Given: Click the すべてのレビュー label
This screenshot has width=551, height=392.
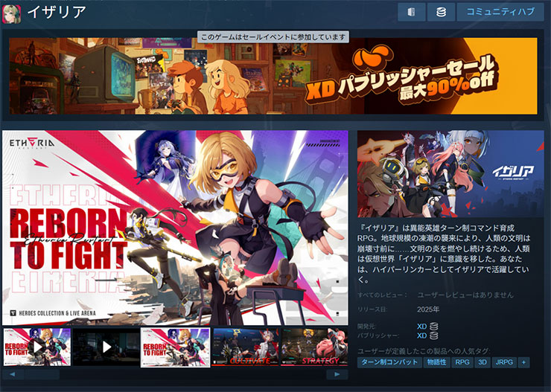Looking at the screenshot, I should point(382,295).
